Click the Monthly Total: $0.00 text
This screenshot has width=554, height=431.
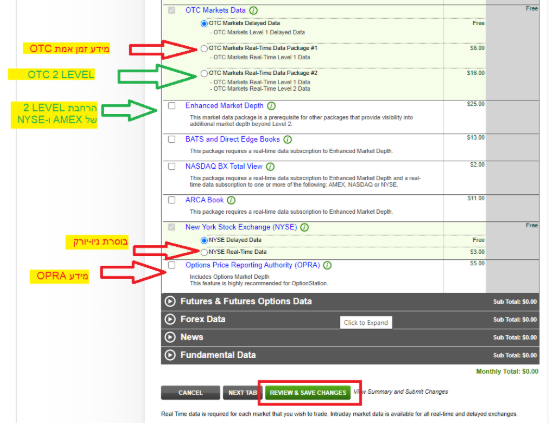507,372
